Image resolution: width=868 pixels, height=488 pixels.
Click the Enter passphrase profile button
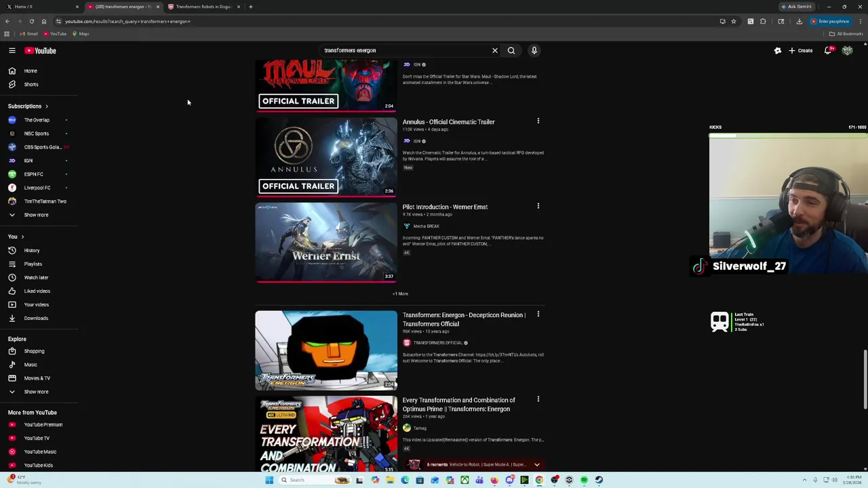830,21
